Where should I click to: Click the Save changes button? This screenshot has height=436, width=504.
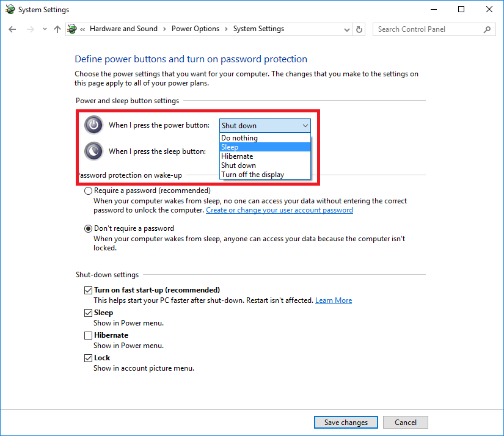point(345,422)
